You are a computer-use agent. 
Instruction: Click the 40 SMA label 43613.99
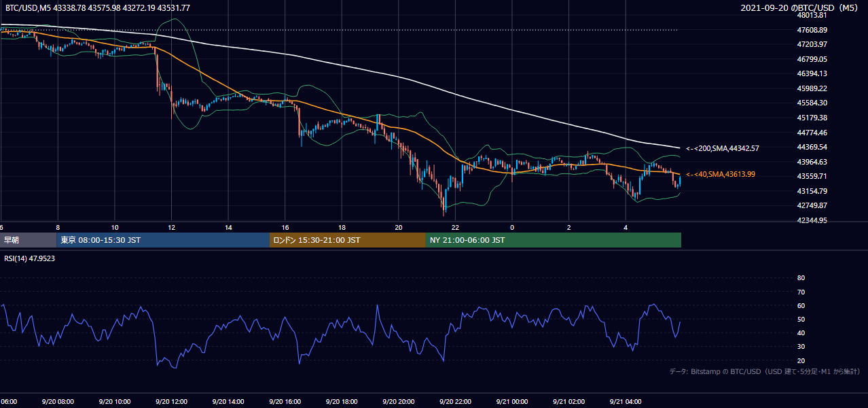click(721, 175)
